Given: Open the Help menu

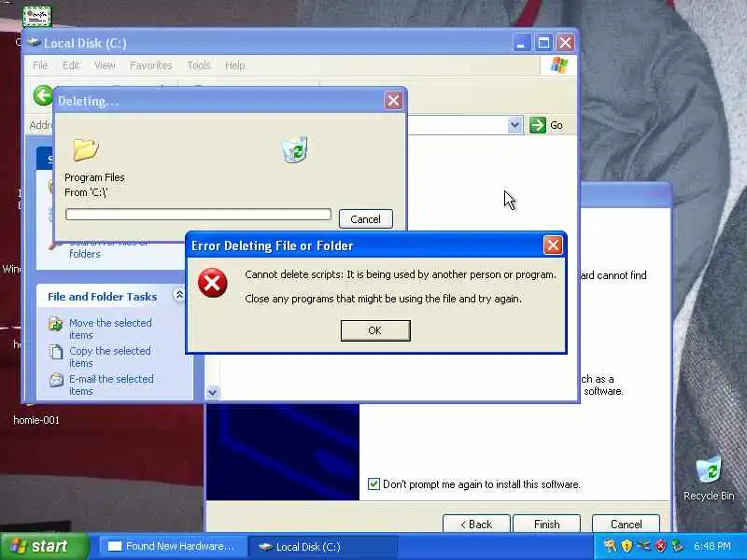Looking at the screenshot, I should click(x=235, y=65).
